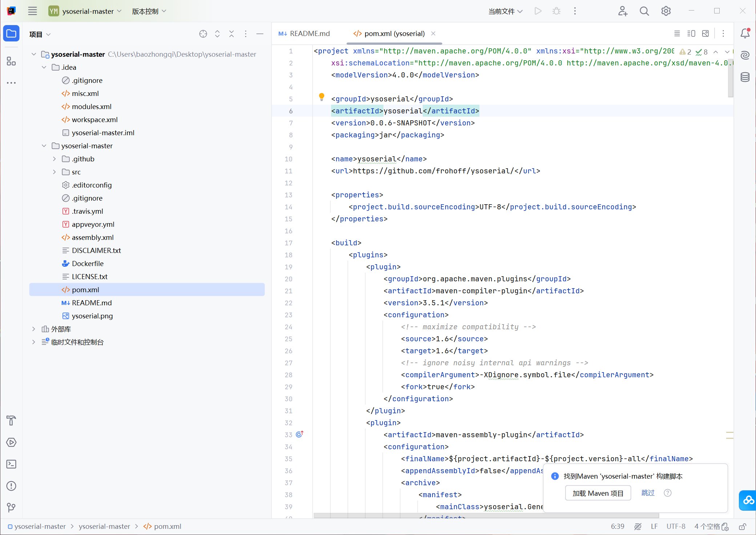Toggle the file read-only lock in status bar

pos(743,527)
